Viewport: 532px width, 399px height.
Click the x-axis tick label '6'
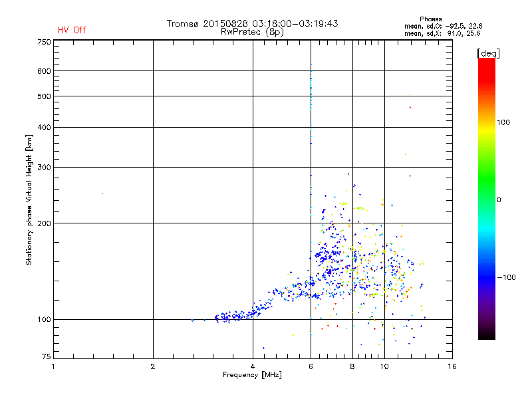click(x=311, y=366)
